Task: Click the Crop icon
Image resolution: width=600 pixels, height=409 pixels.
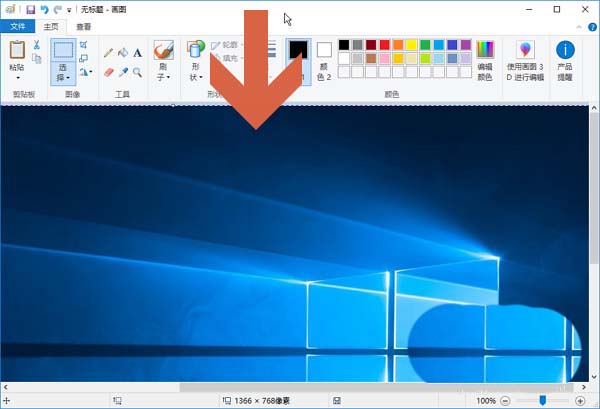Action: coord(83,45)
